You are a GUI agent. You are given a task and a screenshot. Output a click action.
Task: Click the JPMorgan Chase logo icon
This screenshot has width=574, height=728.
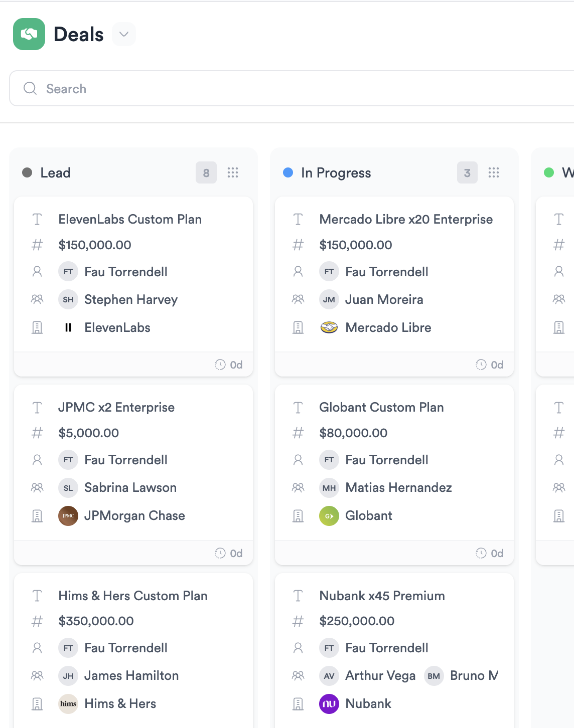68,515
